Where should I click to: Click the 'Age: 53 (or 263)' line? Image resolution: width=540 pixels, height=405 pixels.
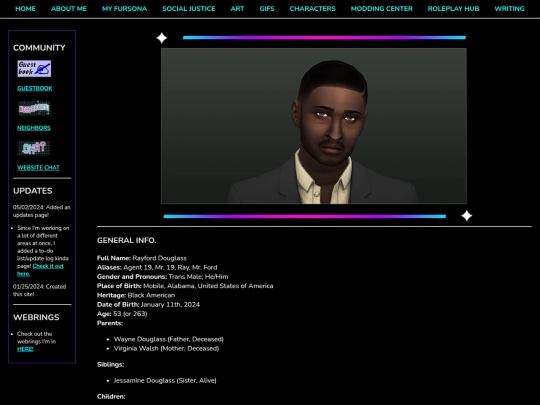[x=122, y=314]
